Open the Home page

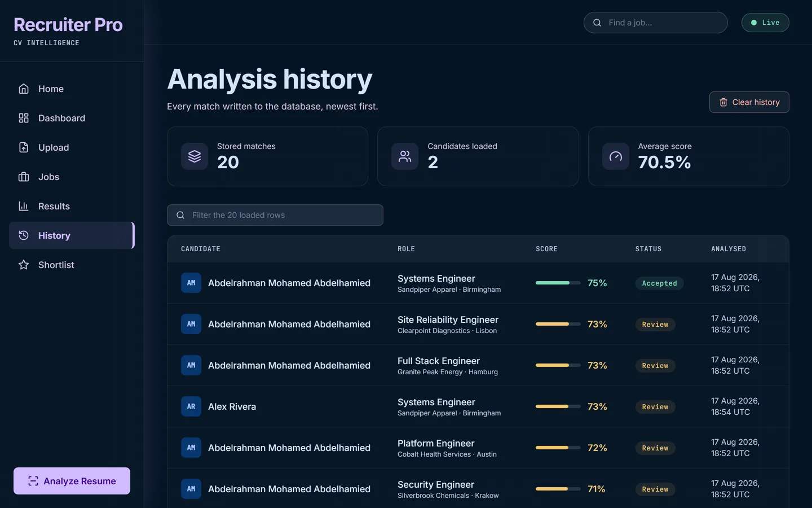click(72, 89)
